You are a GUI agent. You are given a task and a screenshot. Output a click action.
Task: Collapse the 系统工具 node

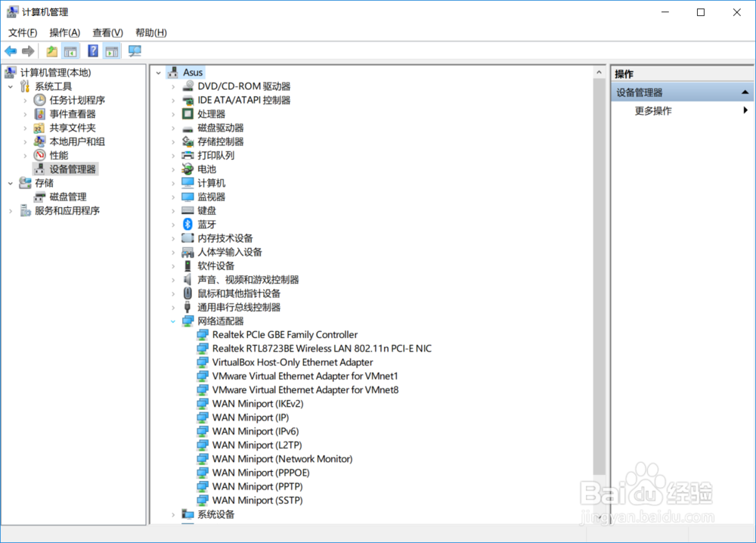click(11, 87)
